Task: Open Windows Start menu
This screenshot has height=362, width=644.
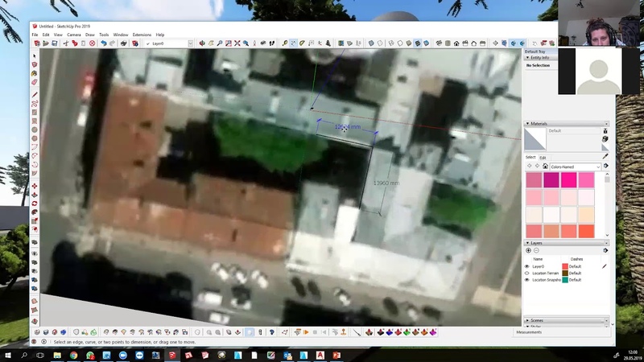Action: [x=8, y=355]
